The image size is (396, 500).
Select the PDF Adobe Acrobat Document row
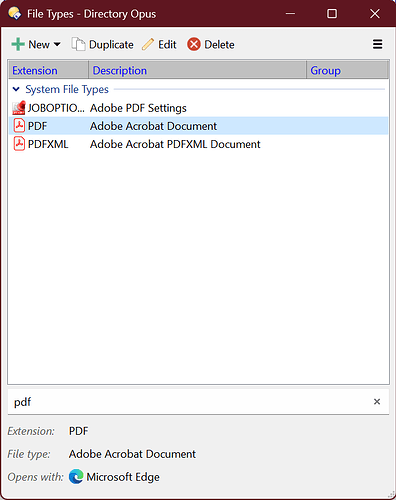point(199,126)
